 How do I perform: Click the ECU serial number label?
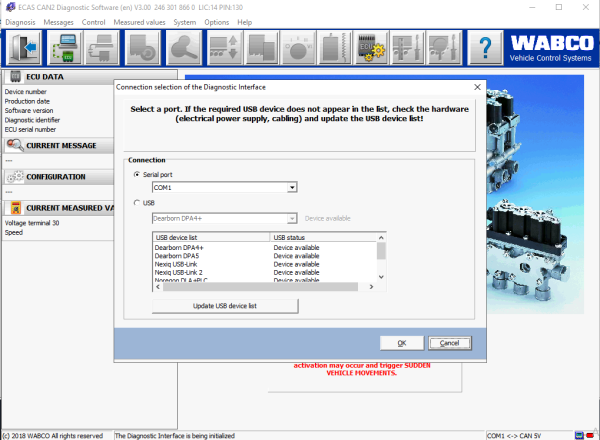point(30,130)
